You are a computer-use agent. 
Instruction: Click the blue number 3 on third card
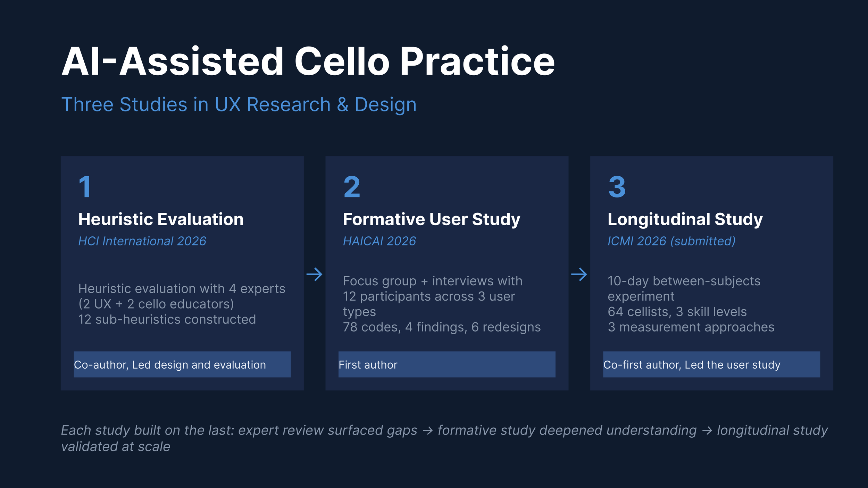(x=617, y=187)
